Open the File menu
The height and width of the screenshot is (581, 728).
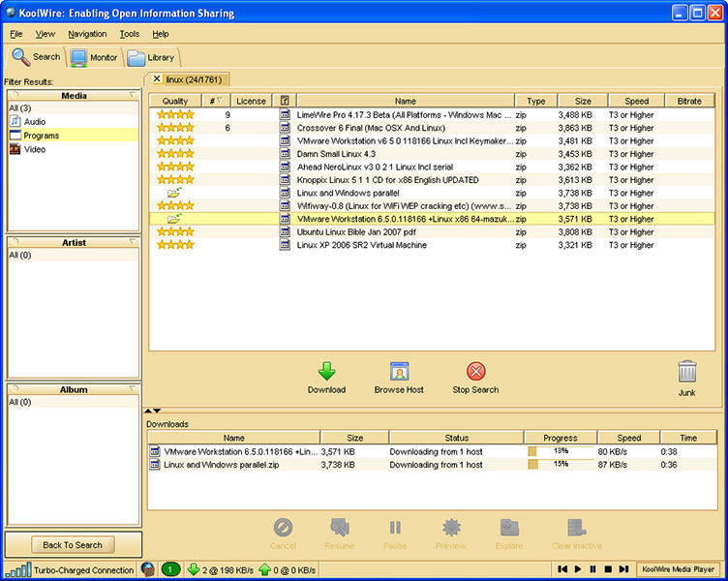click(16, 34)
